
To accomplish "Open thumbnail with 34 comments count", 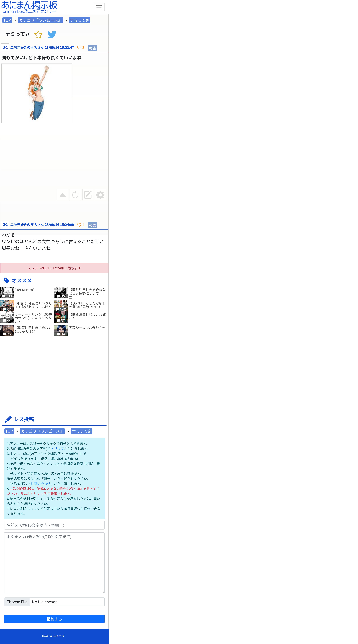I will (x=61, y=330).
